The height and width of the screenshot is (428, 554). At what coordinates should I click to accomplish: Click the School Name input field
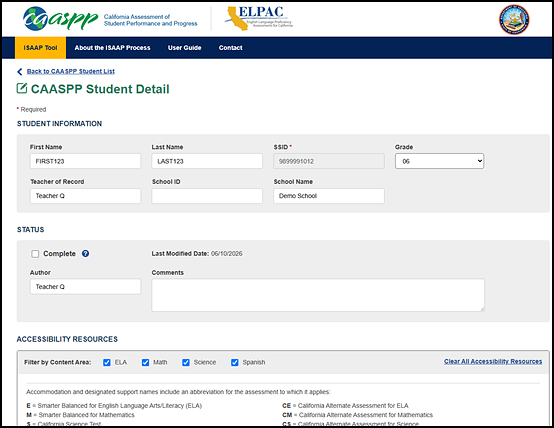(329, 196)
